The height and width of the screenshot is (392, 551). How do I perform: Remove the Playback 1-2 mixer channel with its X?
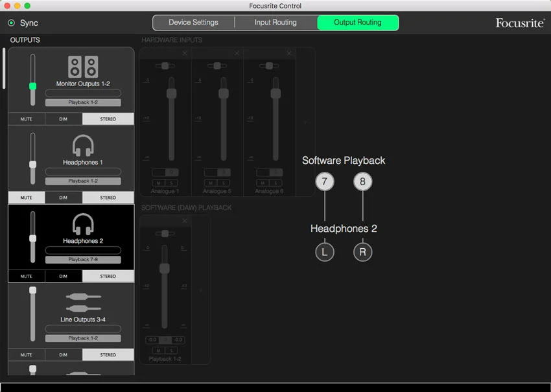185,221
